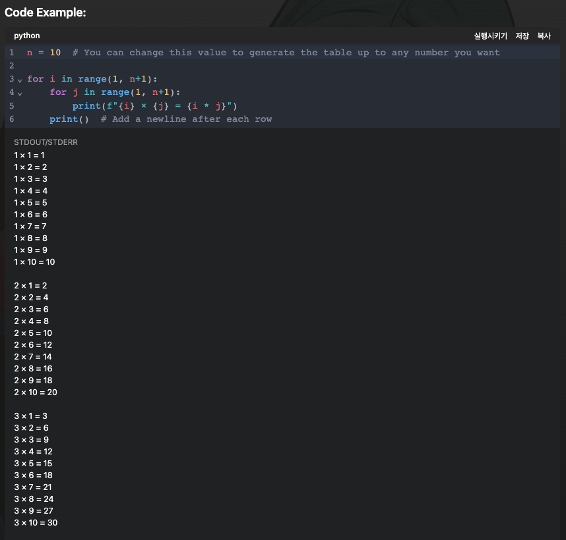Click the print f-string statement on line 5
The image size is (566, 540).
(x=154, y=106)
